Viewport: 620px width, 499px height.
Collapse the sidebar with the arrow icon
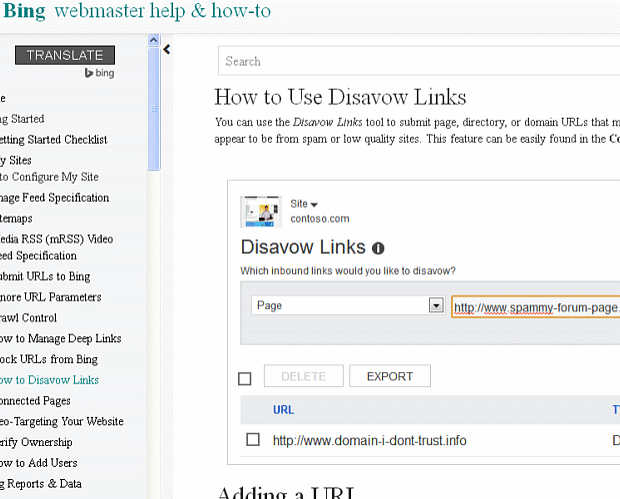click(167, 49)
